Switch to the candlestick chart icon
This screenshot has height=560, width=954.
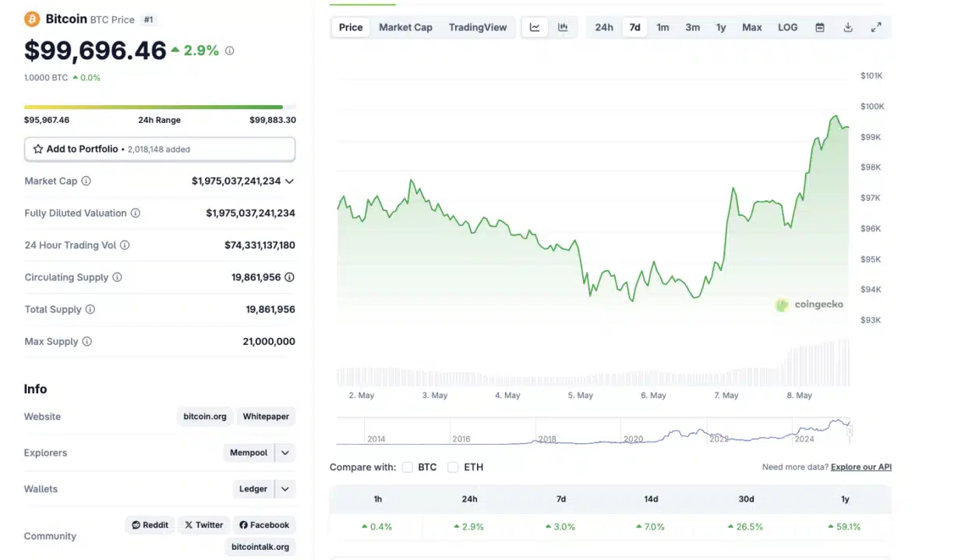[563, 26]
